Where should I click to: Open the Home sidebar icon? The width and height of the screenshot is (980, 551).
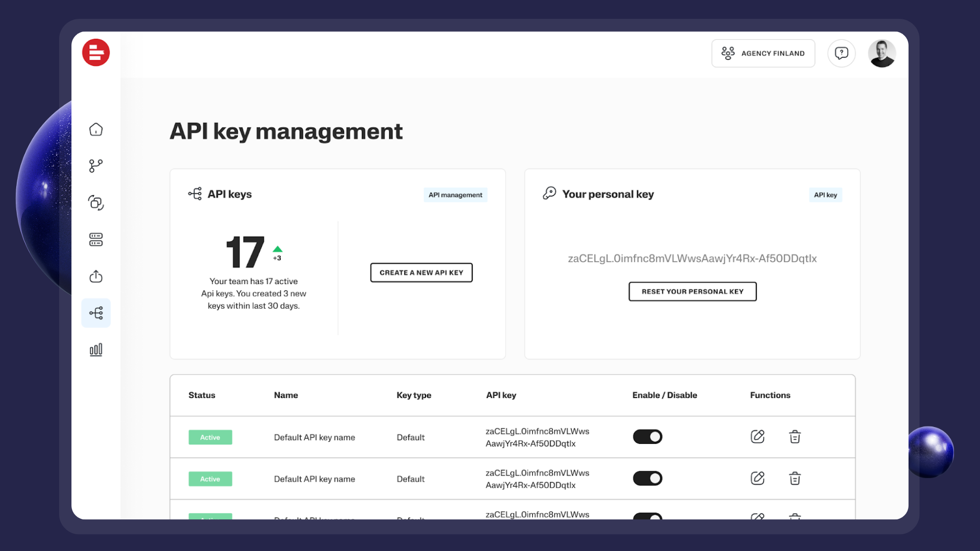(x=96, y=130)
